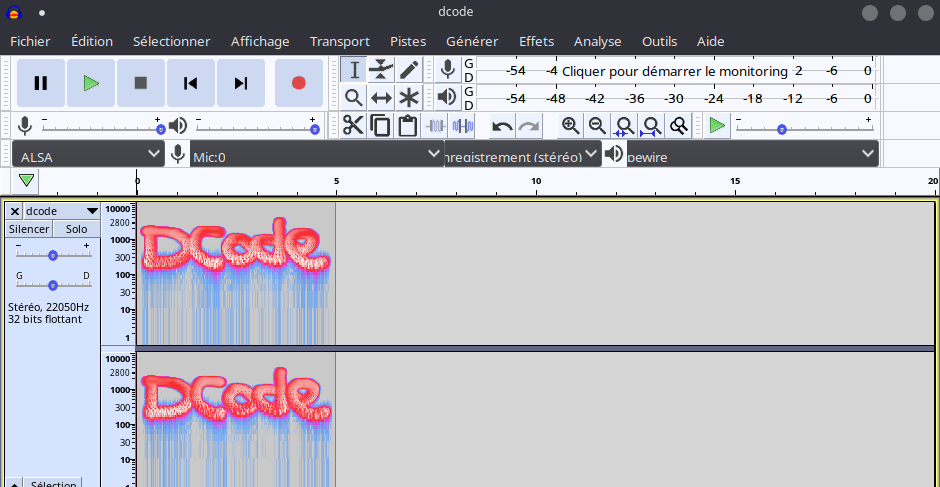Toggle Silencer on the dcode track
Viewport: 940px width, 487px height.
pos(29,229)
